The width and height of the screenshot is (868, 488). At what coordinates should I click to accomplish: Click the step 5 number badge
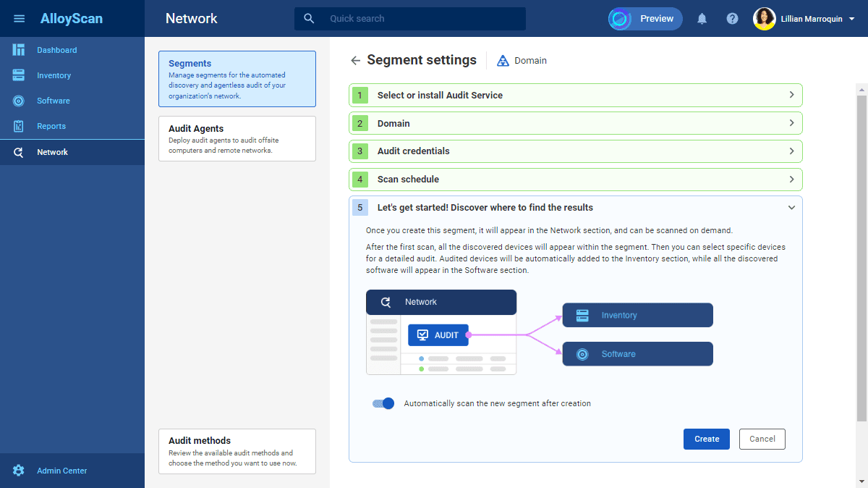tap(360, 208)
